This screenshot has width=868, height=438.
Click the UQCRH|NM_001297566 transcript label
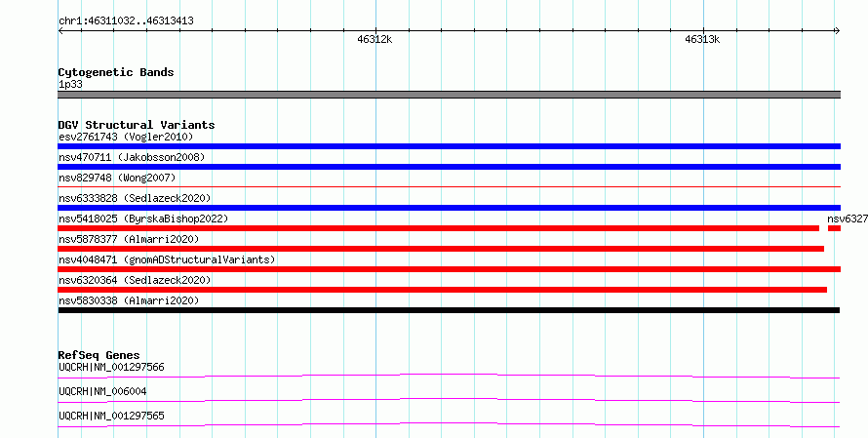[x=111, y=367]
